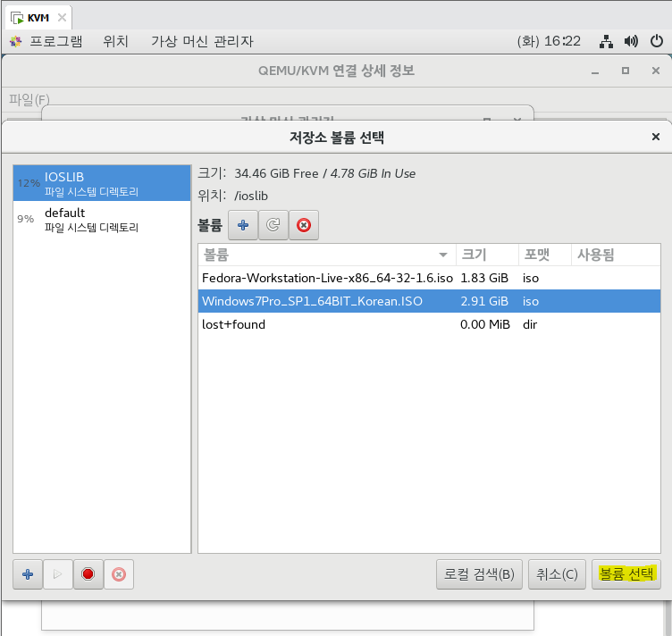Close the KVM tab
Image resolution: width=672 pixels, height=636 pixels.
(x=63, y=18)
